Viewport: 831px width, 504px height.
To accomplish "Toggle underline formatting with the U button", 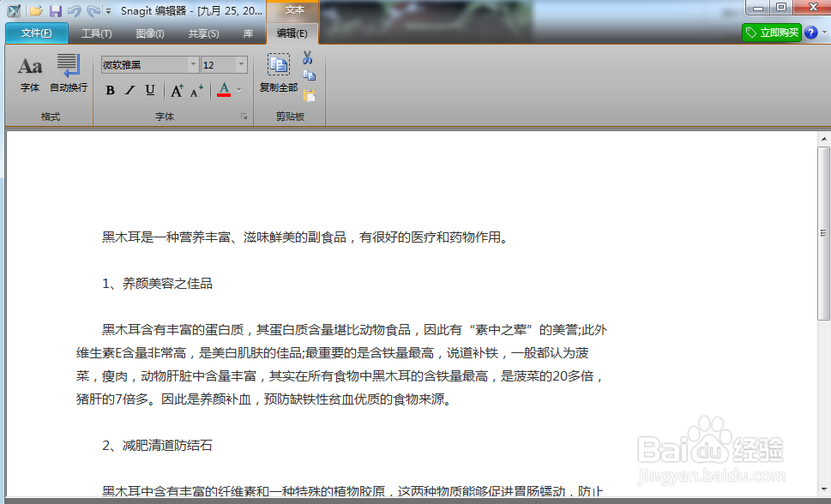I will point(150,90).
